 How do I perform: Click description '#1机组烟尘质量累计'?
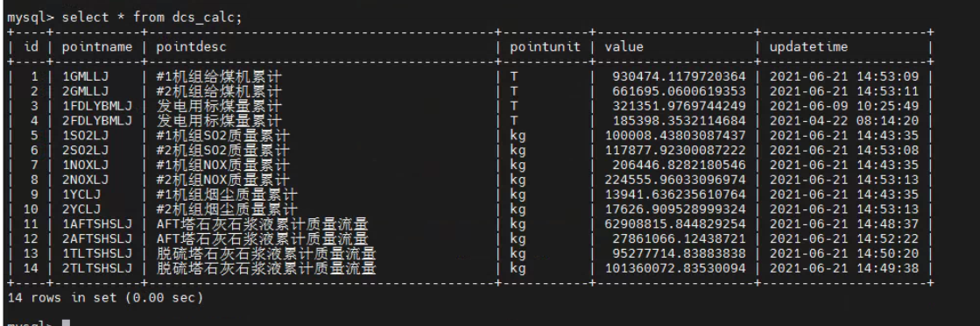227,195
